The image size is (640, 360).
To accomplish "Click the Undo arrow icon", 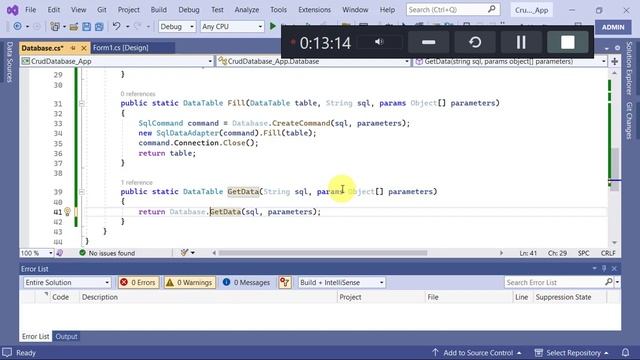I will click(116, 27).
